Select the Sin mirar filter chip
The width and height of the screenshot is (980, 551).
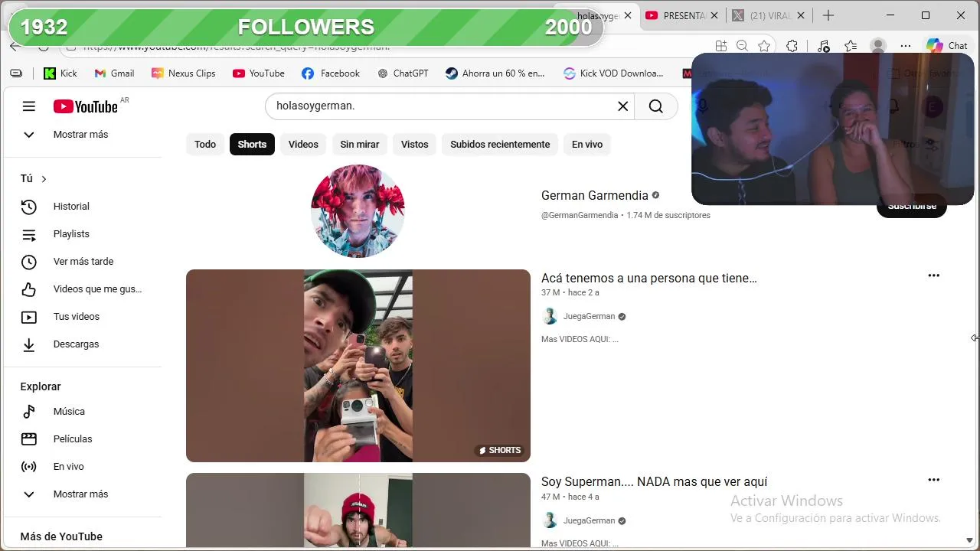tap(360, 145)
